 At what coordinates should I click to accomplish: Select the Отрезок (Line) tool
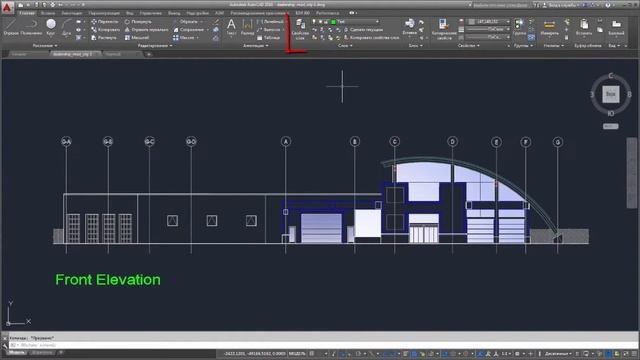point(11,27)
